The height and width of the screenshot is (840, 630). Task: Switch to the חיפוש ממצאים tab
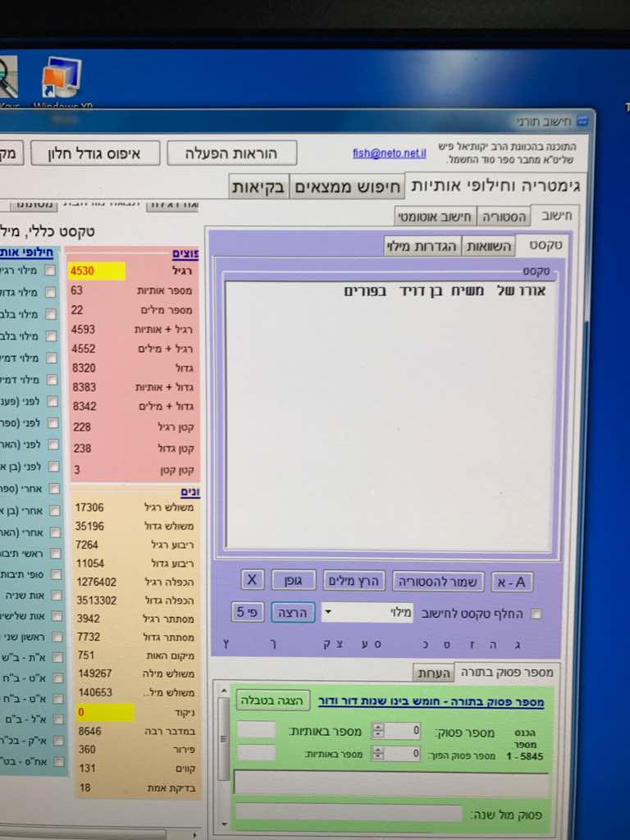coord(347,186)
